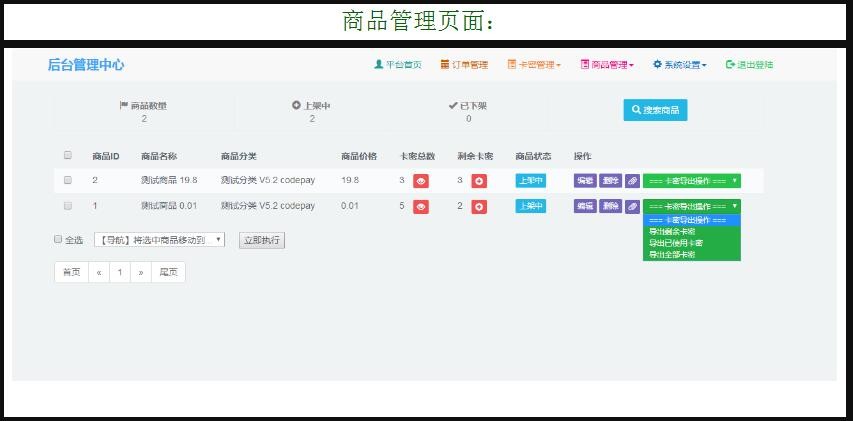Open 订单管理 in top navigation
This screenshot has width=853, height=421.
pos(464,65)
